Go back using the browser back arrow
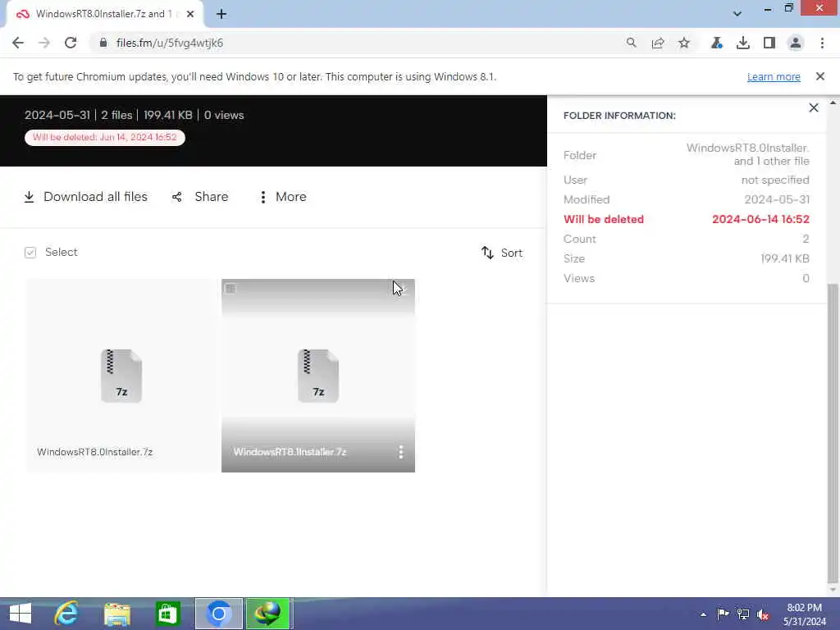This screenshot has height=630, width=840. tap(18, 43)
